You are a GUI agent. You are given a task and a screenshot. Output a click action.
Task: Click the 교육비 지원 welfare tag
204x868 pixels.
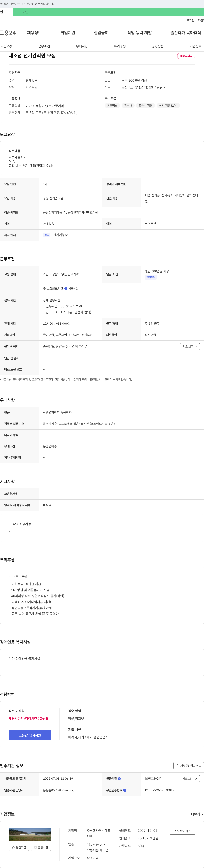[x=145, y=106]
